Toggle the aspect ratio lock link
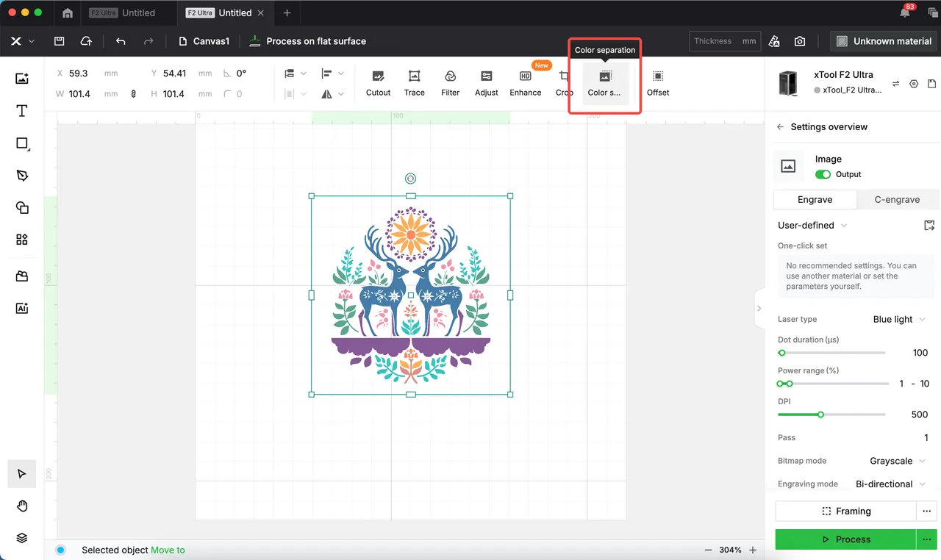941x560 pixels. coord(133,94)
